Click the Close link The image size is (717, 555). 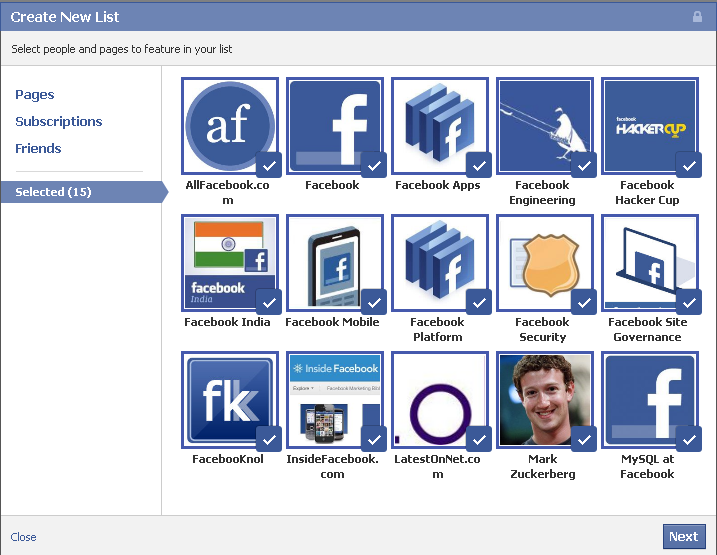click(x=23, y=537)
